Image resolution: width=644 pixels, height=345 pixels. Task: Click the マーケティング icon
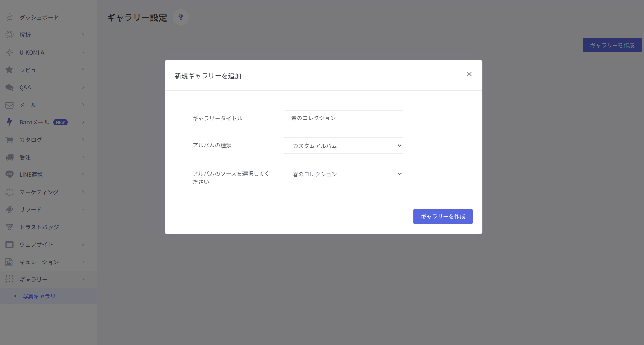[10, 192]
